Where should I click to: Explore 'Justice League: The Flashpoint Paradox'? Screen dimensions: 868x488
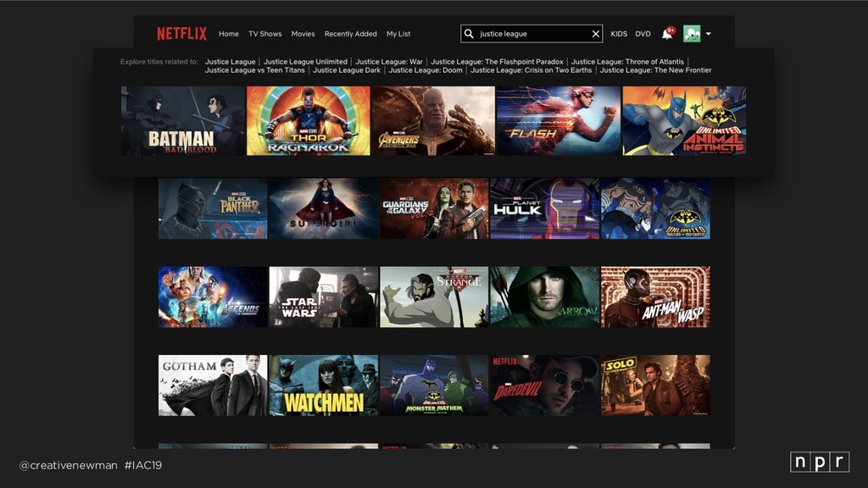point(497,62)
